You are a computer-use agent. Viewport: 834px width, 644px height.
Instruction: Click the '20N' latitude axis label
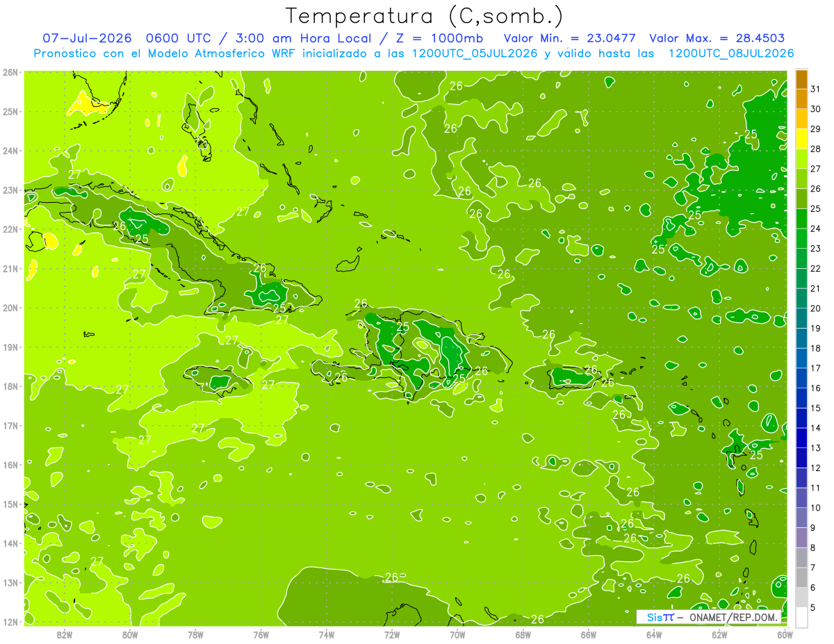tap(10, 308)
